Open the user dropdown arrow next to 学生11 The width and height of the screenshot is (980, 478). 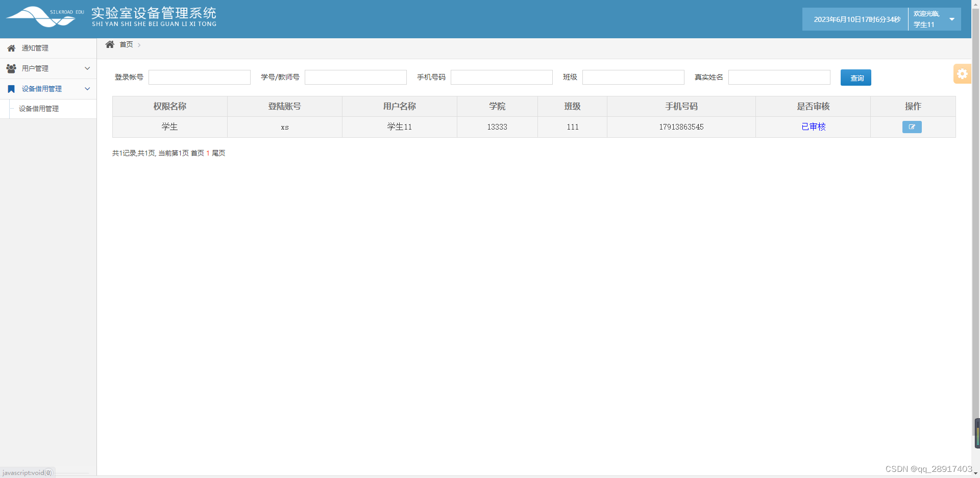click(952, 19)
